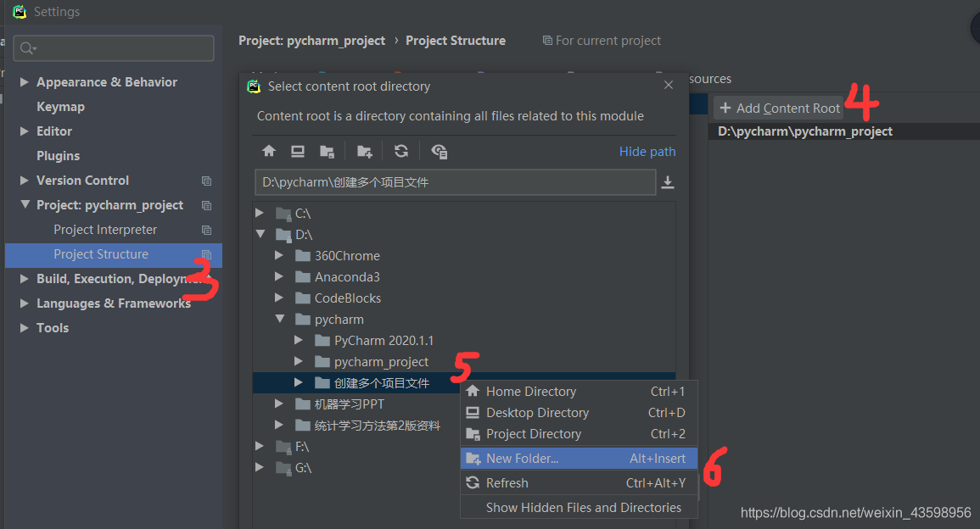Click the directory path input field
980x529 pixels.
(454, 182)
